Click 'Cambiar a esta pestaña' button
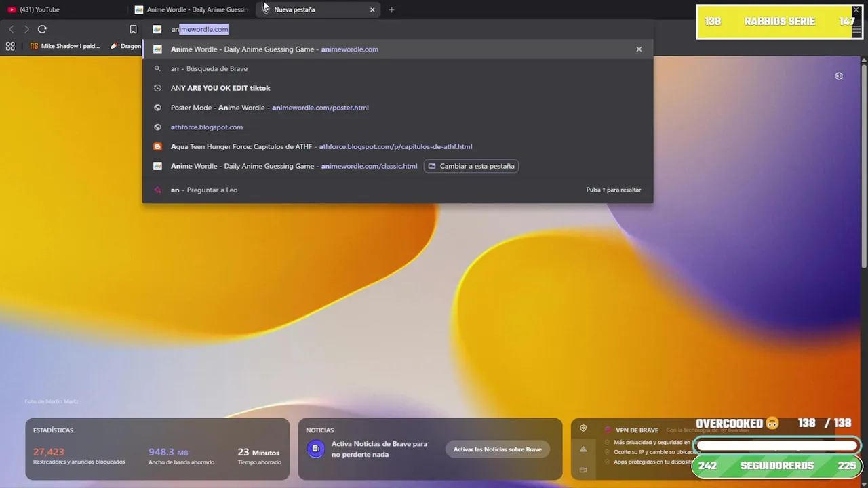The height and width of the screenshot is (488, 868). 471,166
